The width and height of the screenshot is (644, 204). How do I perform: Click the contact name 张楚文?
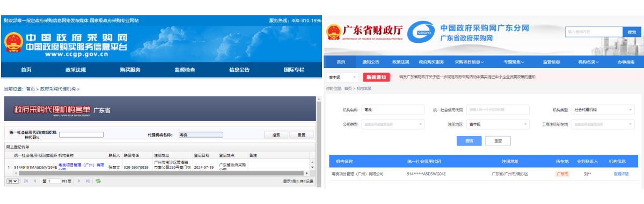pos(114,167)
